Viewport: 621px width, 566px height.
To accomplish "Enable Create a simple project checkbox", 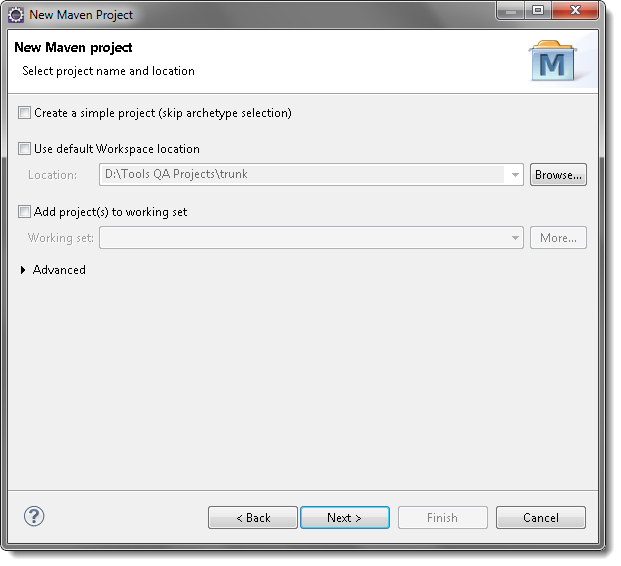I will (24, 113).
